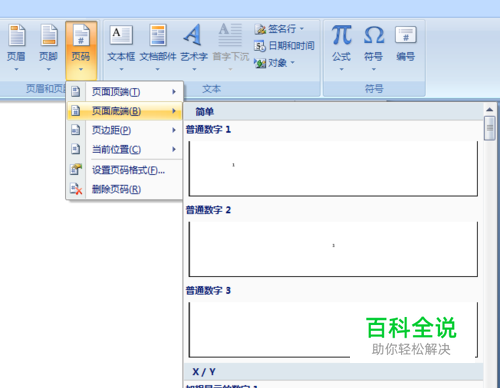
Task: Click the 编号 number icon
Action: click(x=406, y=35)
